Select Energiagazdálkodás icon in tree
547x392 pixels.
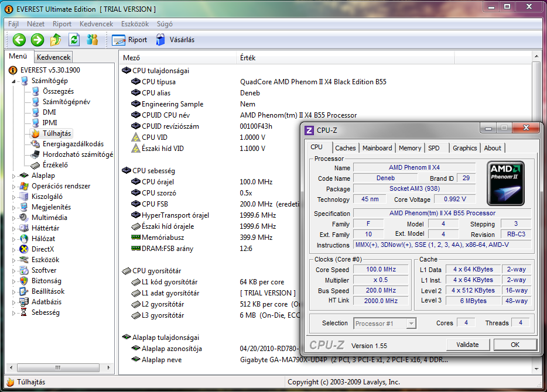click(35, 144)
